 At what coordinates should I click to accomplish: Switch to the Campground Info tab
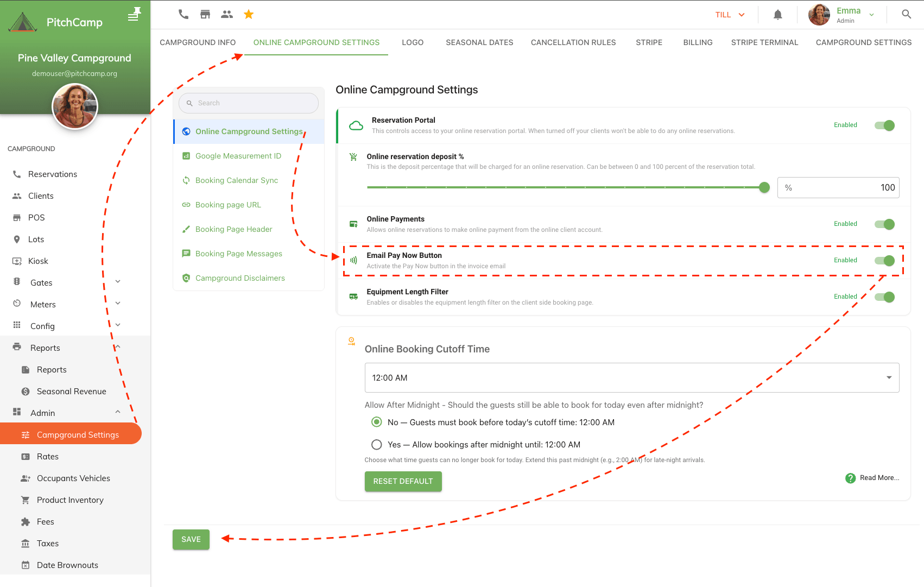pos(198,42)
